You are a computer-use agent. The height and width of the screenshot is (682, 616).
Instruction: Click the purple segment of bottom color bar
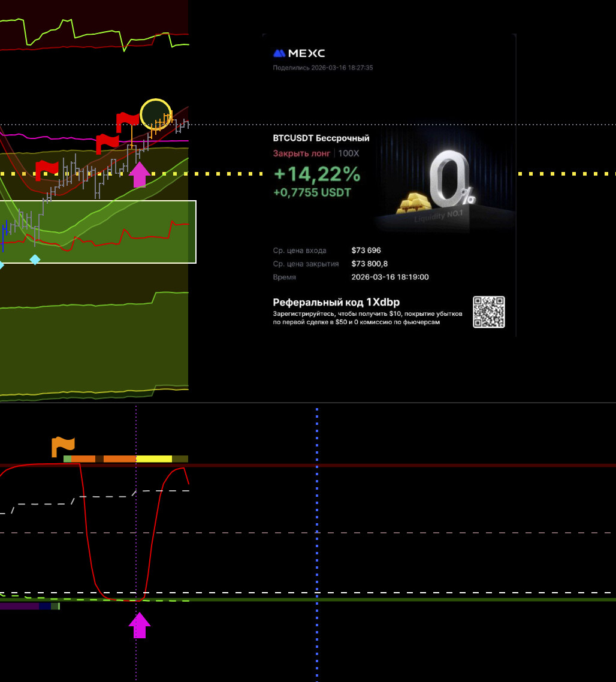coord(19,606)
